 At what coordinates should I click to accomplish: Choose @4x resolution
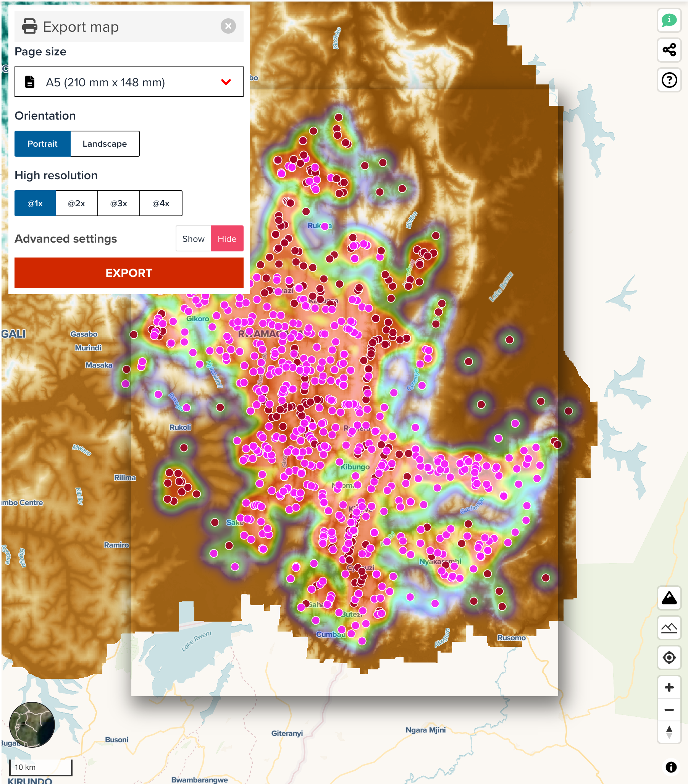pyautogui.click(x=161, y=203)
